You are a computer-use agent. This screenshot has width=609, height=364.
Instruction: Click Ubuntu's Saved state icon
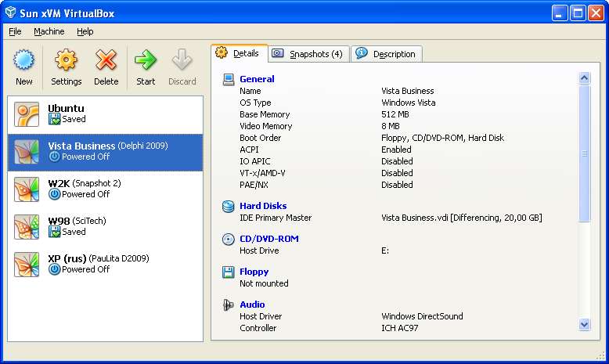[x=54, y=119]
